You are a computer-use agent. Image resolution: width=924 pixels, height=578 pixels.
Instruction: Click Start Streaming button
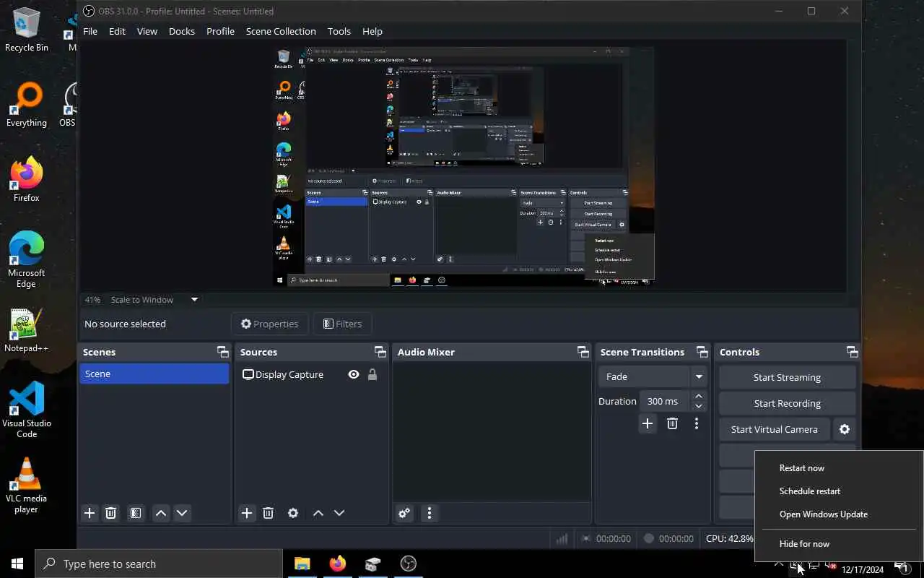[787, 377]
